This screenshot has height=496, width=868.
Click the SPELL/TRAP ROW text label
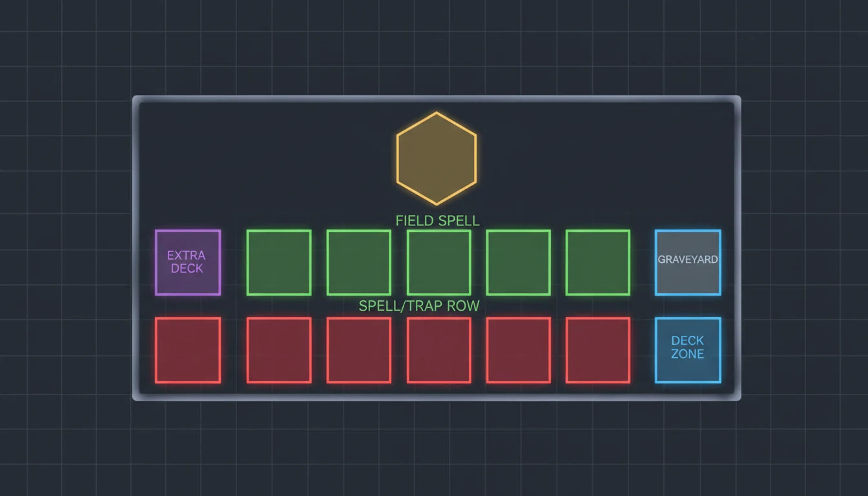click(x=418, y=306)
